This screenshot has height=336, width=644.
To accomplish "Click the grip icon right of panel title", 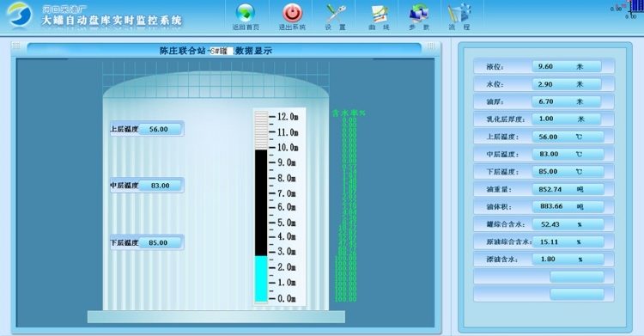I will coord(431,46).
